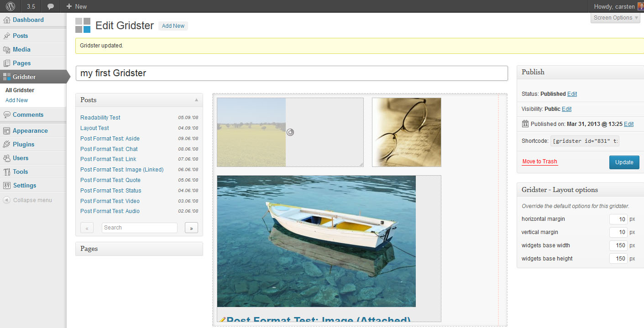Select Post Format Test: Image (Linked)

tap(122, 170)
